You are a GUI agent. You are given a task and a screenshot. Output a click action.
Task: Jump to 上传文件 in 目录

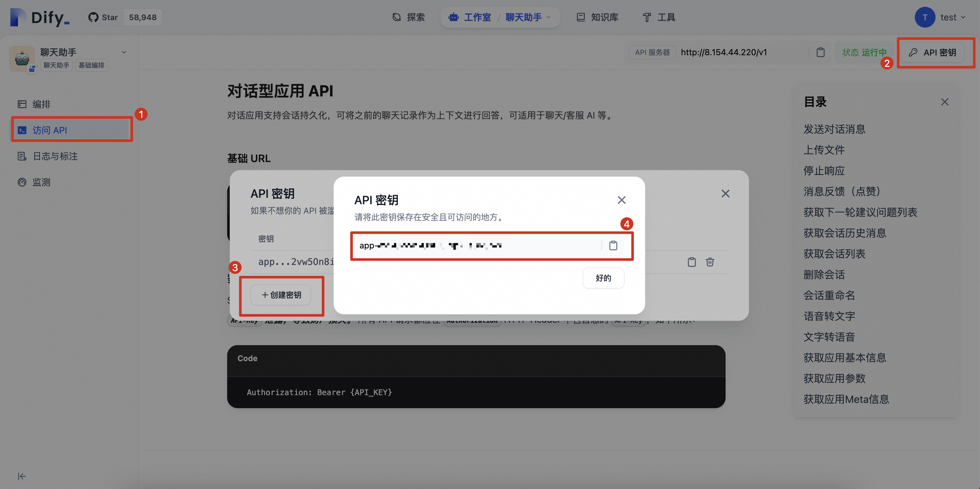(x=824, y=150)
